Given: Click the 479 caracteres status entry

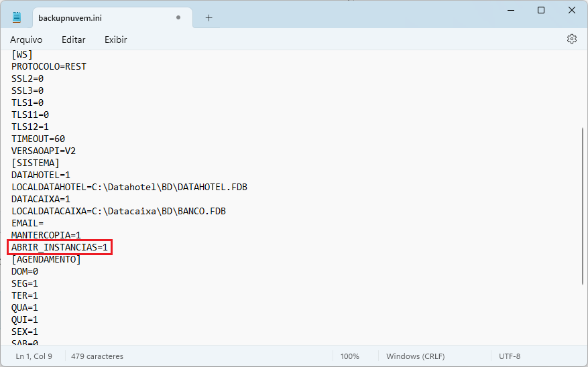Looking at the screenshot, I should click(97, 356).
